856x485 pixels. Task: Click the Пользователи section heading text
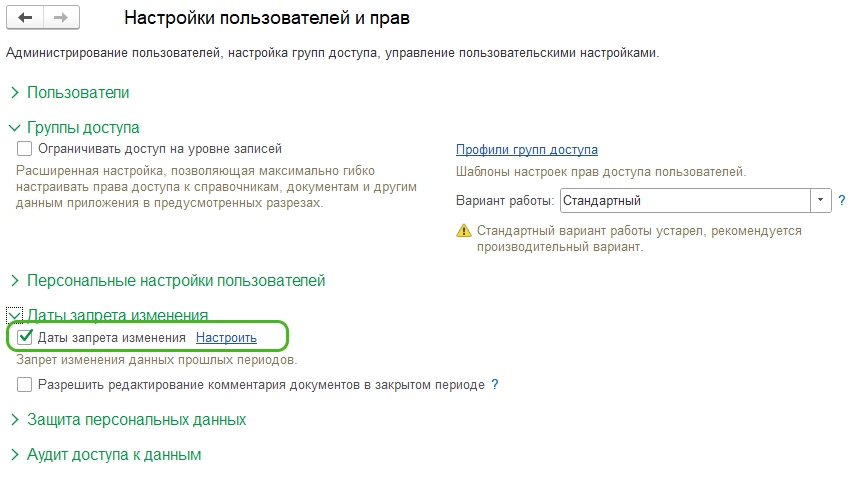[x=78, y=93]
